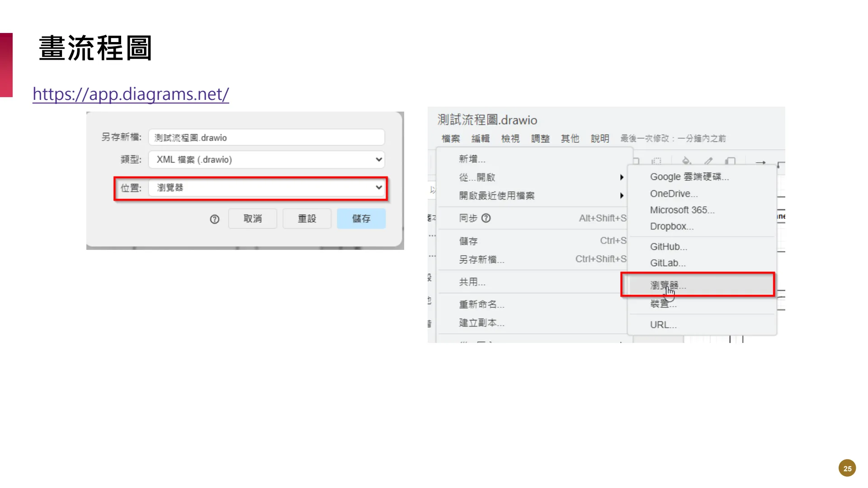Select OneDrive... in the submenu
This screenshot has height=488, width=868.
[702, 193]
